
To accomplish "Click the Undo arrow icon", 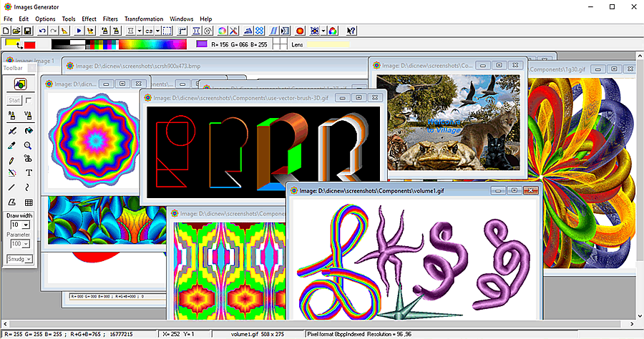I will point(42,31).
